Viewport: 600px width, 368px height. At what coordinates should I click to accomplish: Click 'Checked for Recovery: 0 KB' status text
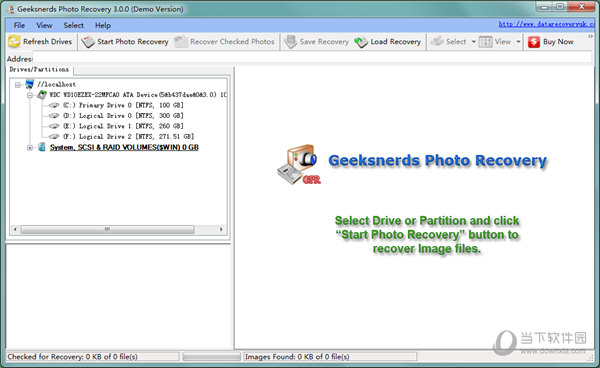(x=73, y=357)
